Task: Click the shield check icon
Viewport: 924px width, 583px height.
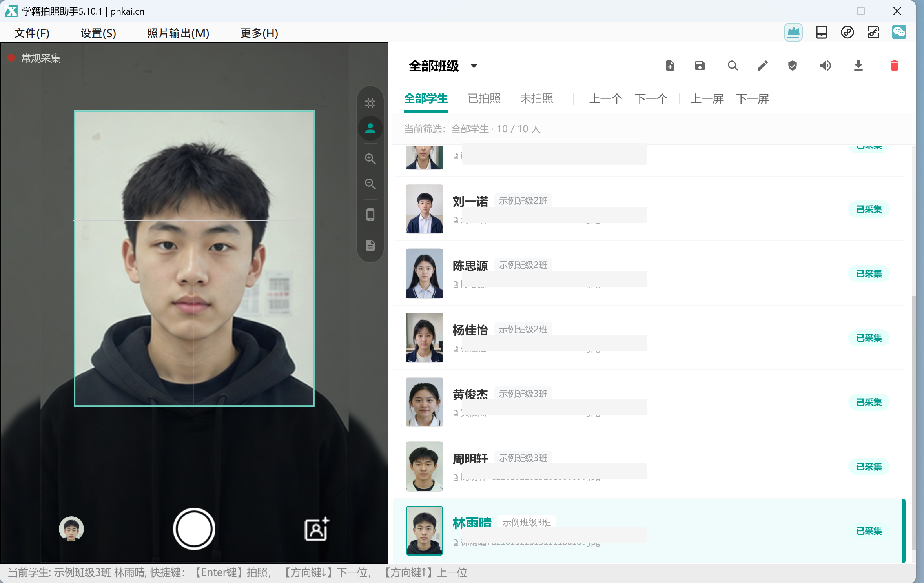Action: pos(793,66)
